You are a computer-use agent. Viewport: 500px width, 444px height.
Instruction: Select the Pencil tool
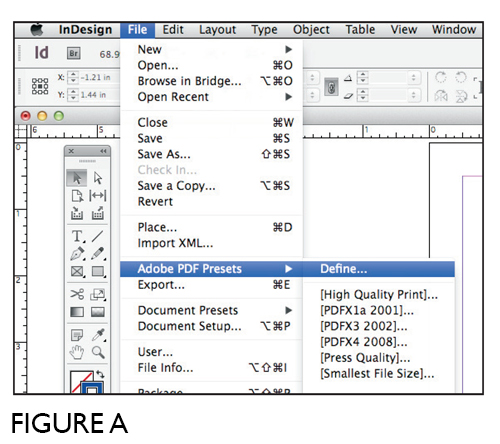point(98,254)
